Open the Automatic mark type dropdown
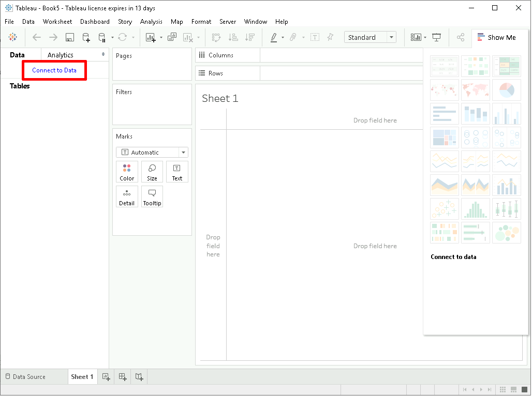The width and height of the screenshot is (532, 396). [x=152, y=153]
